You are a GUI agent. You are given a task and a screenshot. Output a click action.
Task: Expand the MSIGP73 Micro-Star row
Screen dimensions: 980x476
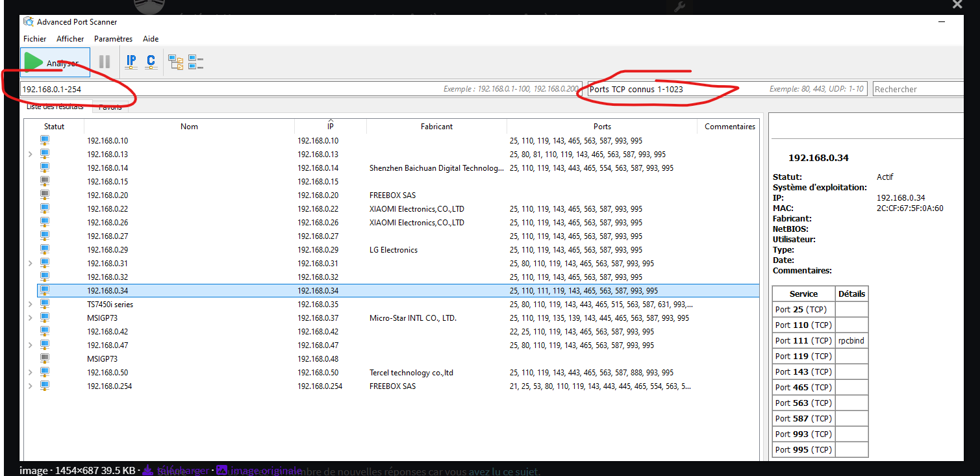[31, 318]
